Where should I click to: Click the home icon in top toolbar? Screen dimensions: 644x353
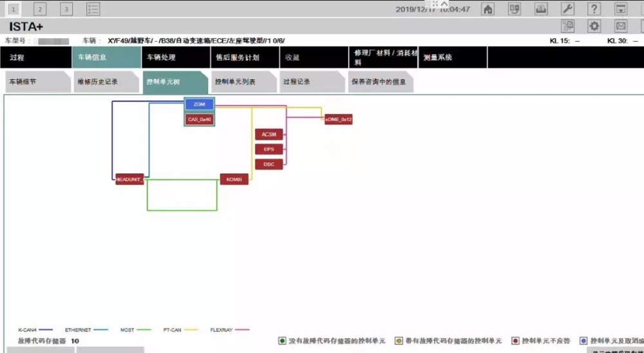[488, 9]
